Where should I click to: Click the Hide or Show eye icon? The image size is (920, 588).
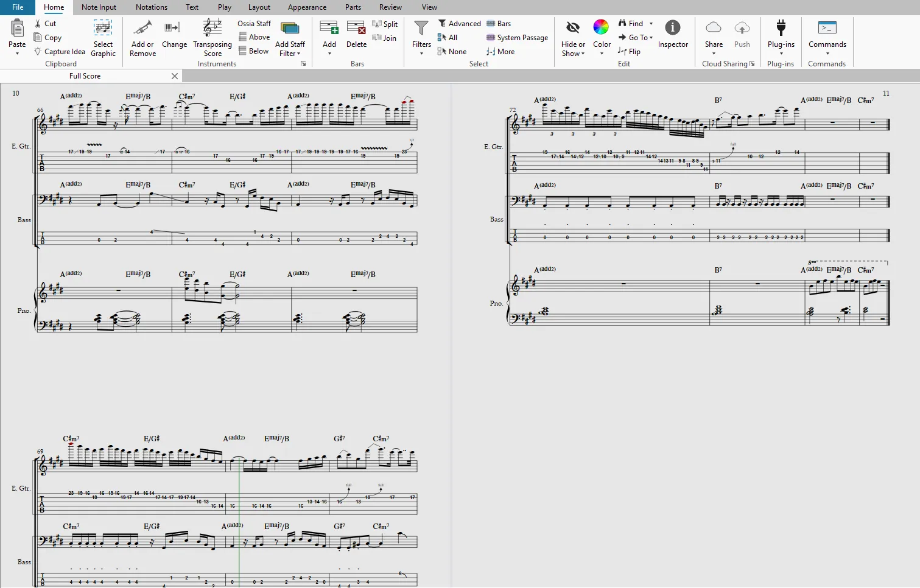pos(573,28)
